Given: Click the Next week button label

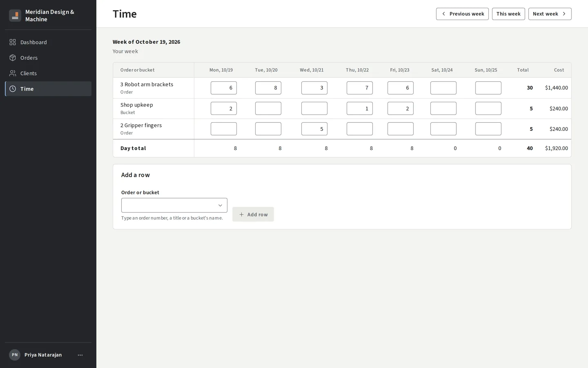Looking at the screenshot, I should point(545,14).
